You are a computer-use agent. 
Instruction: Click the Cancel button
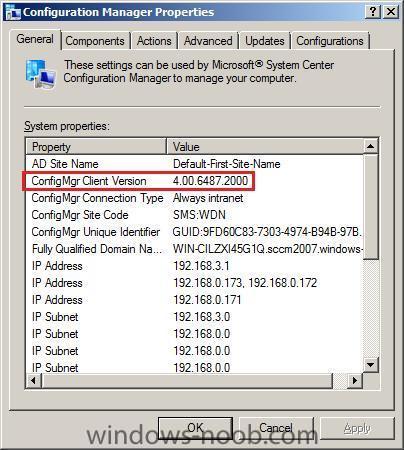(x=276, y=428)
